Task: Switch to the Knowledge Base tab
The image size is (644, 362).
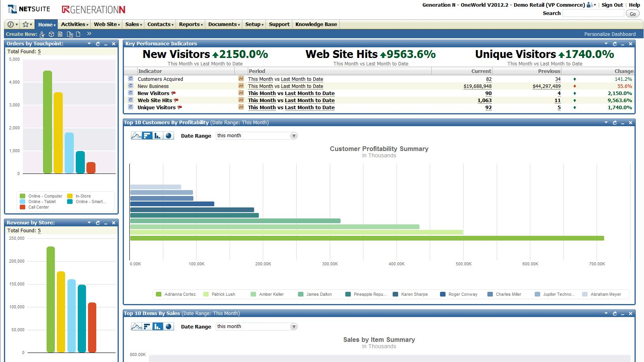Action: point(316,24)
